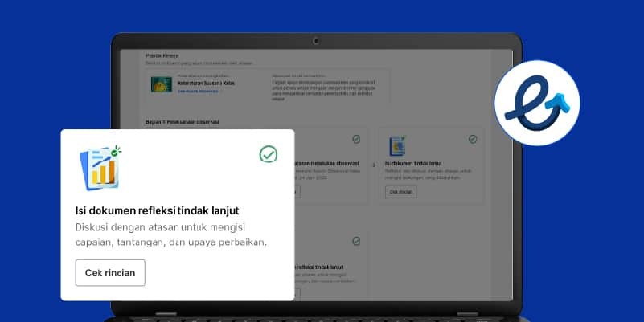Click the Keteraturan Suasana Kelas thumbnail image
The width and height of the screenshot is (644, 322).
pyautogui.click(x=161, y=85)
